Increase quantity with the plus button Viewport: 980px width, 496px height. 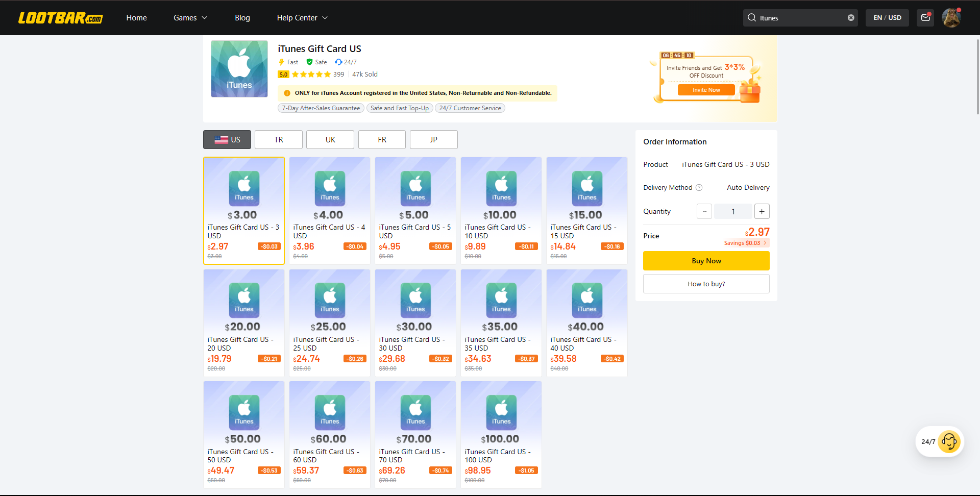tap(762, 211)
